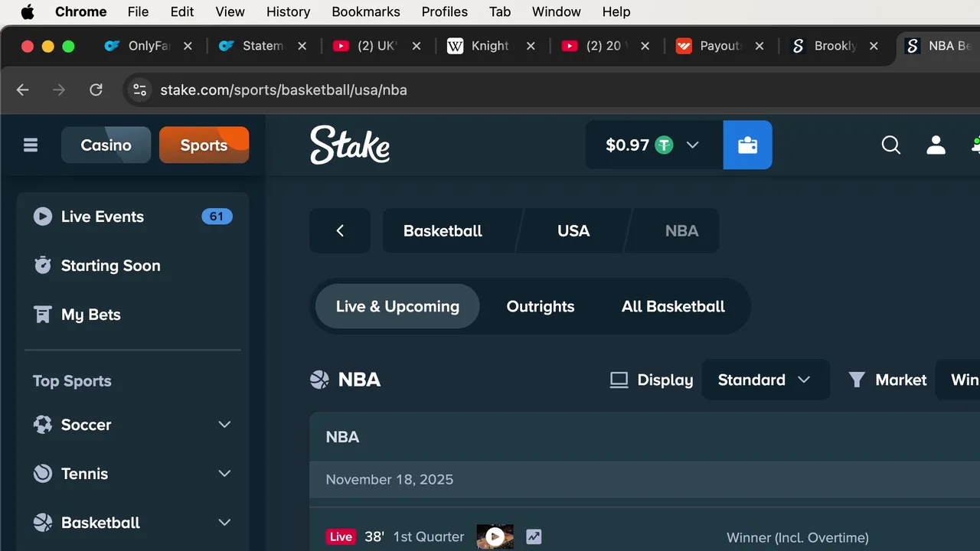Open the balance currency dropdown
The image size is (980, 551).
(x=692, y=145)
